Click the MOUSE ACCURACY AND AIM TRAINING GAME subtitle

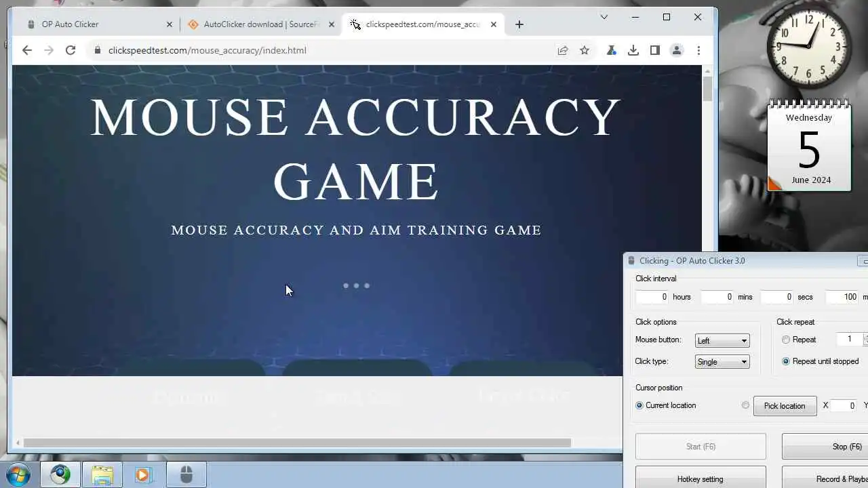[356, 230]
